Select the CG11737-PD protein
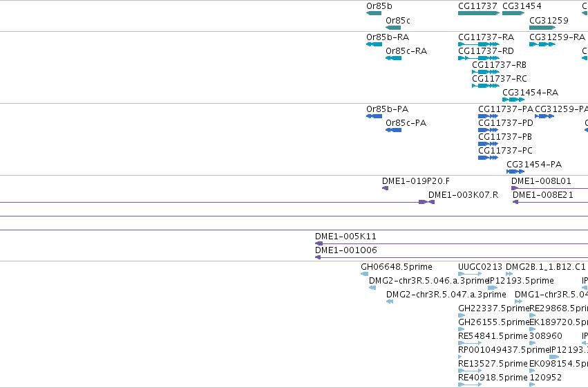 tap(488, 130)
